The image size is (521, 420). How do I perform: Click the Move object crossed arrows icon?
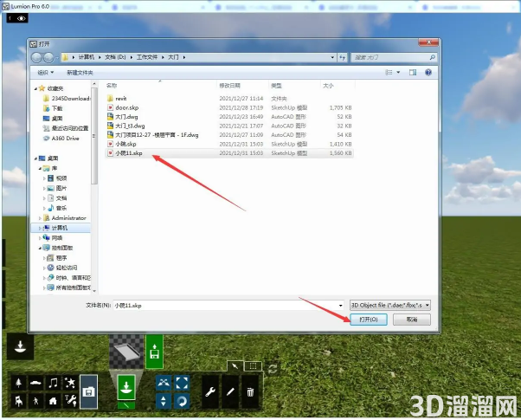pos(164,383)
